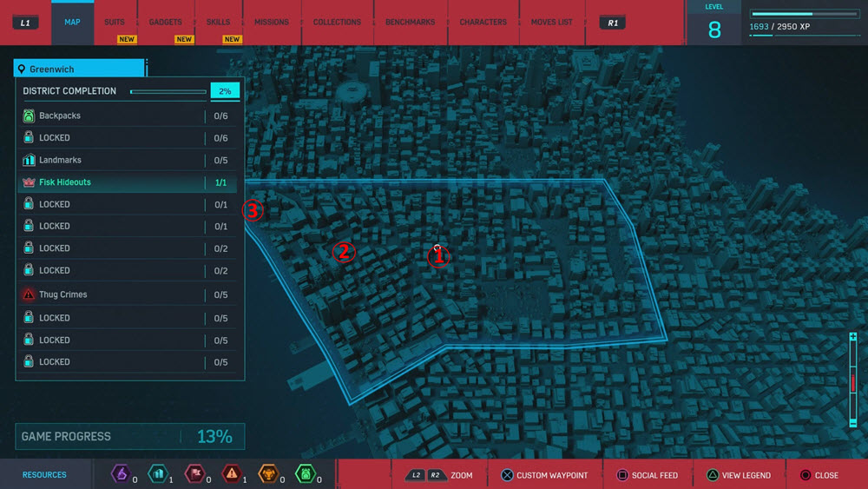
Task: Click the pink flag base token icon
Action: tap(194, 474)
